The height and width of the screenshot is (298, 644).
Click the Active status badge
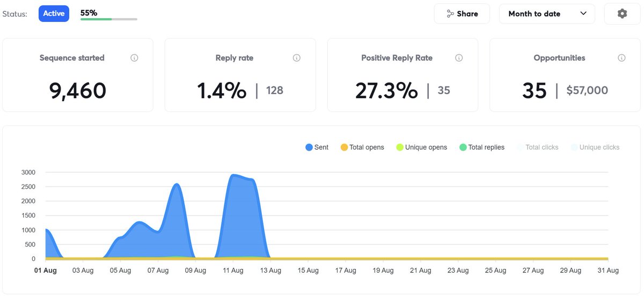54,13
